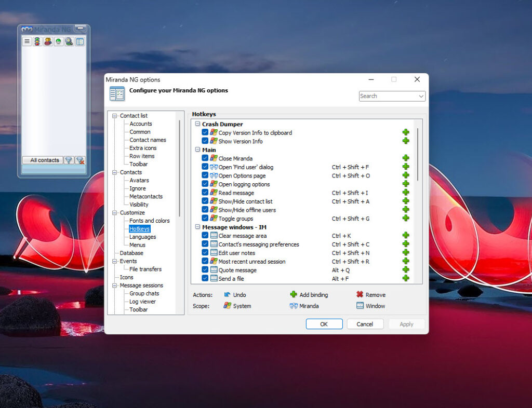This screenshot has height=408, width=532.
Task: Cancel the Miranda NG options dialog
Action: pos(365,324)
